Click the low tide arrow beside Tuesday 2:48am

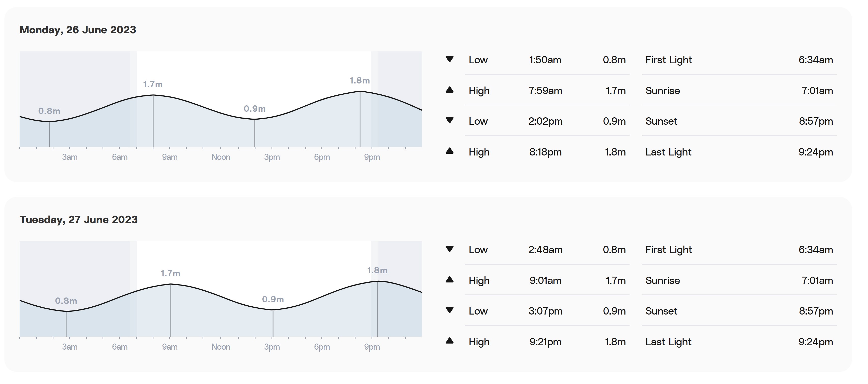[449, 249]
